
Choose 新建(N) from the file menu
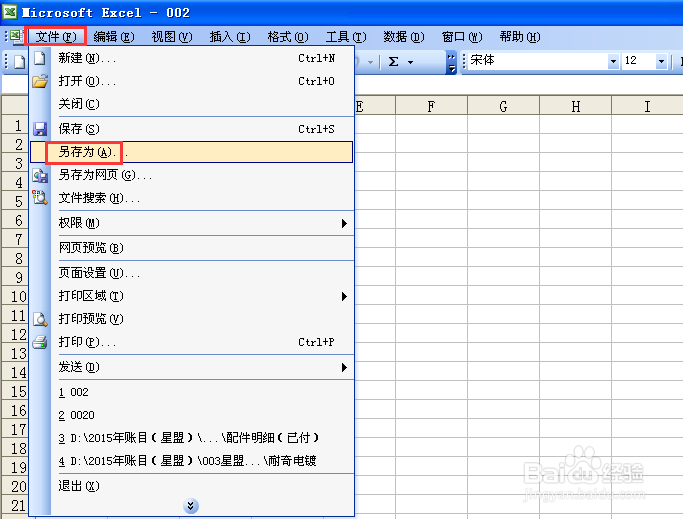coord(192,58)
